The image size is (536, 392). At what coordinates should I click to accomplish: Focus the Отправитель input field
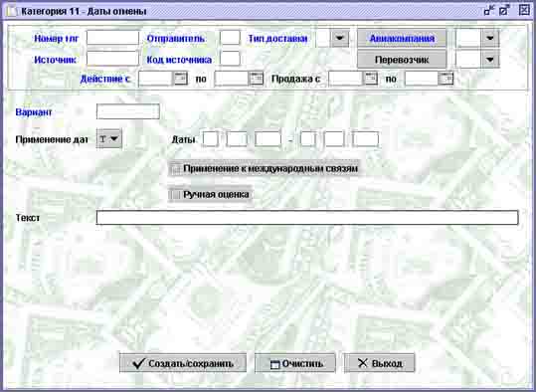pyautogui.click(x=230, y=39)
